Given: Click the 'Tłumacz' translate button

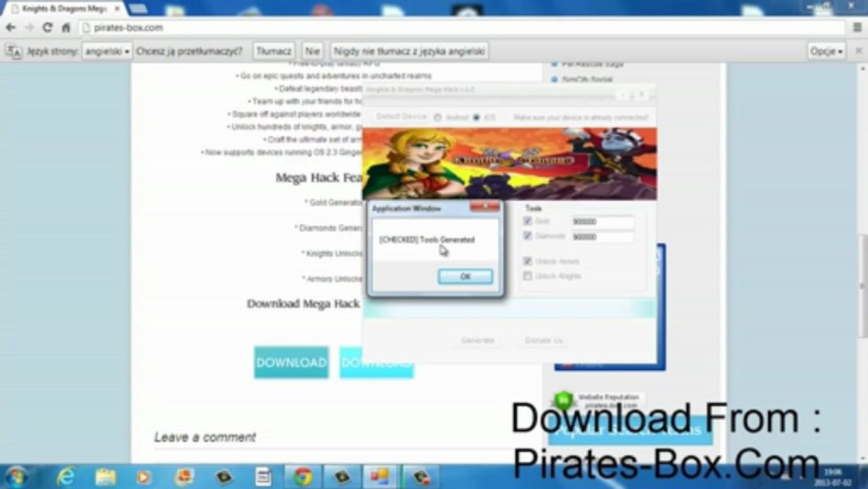Looking at the screenshot, I should click(274, 51).
